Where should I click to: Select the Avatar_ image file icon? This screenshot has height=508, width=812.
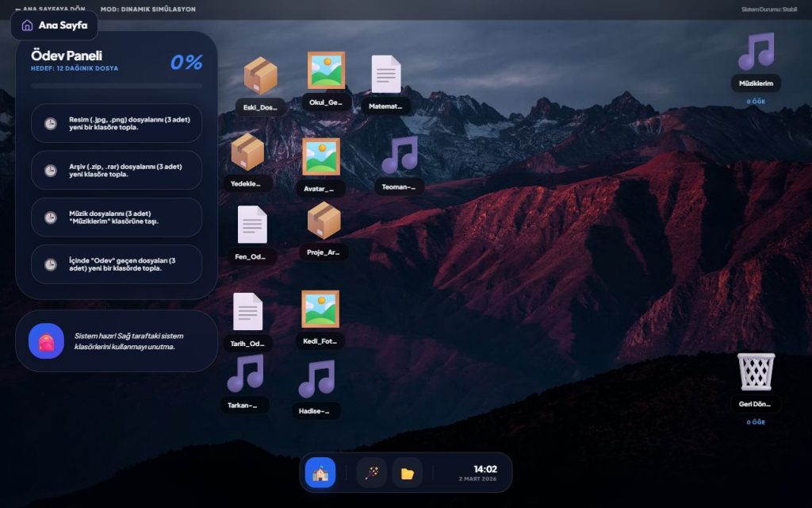[x=320, y=157]
